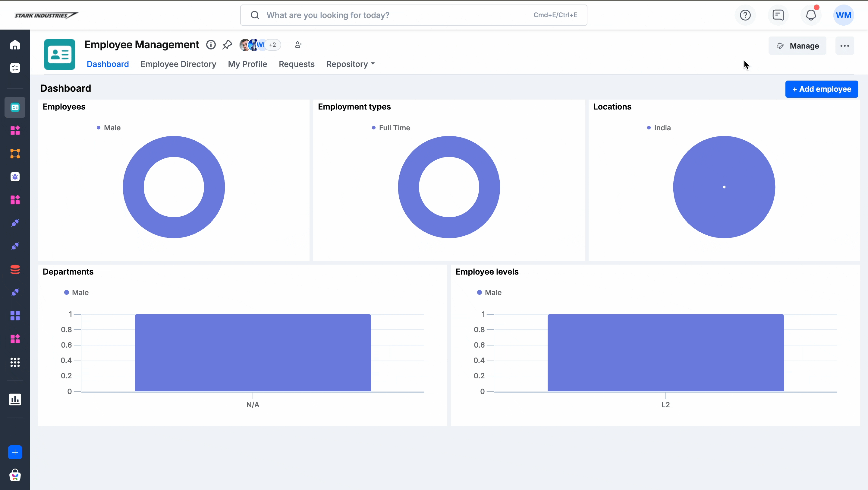Open the reports bar chart icon

click(x=15, y=399)
